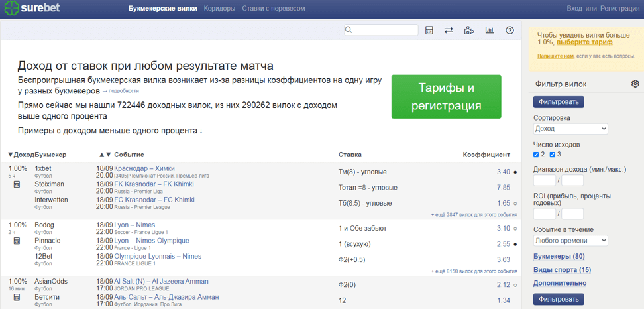Open FC Krasnodar – FC Khimki link
The image size is (644, 309).
pyautogui.click(x=154, y=200)
